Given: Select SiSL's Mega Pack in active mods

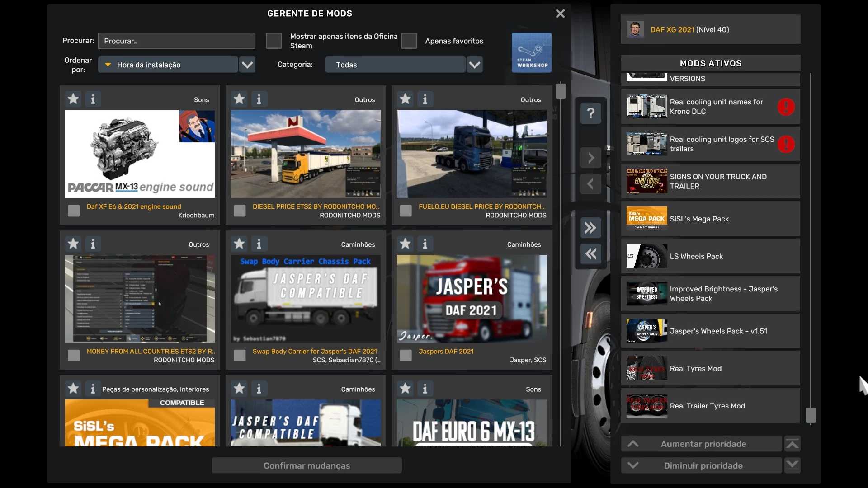Looking at the screenshot, I should 710,219.
